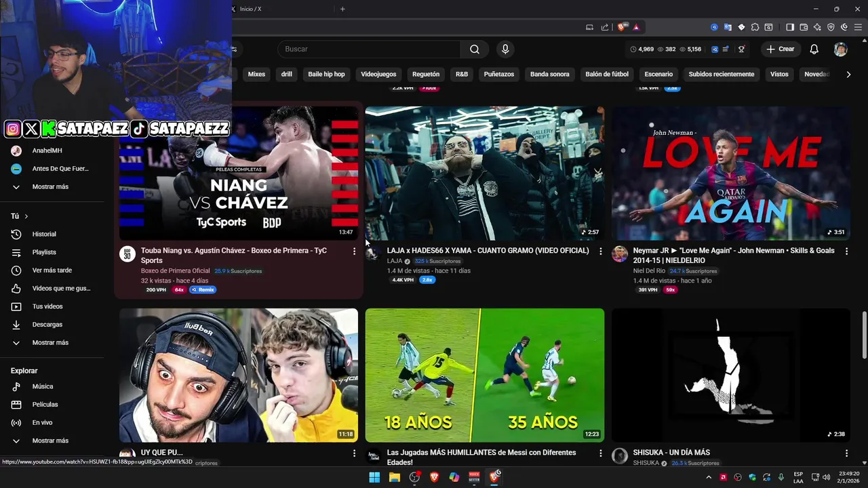Click the magnifying glass search button
Image resolution: width=868 pixels, height=488 pixels.
(475, 49)
